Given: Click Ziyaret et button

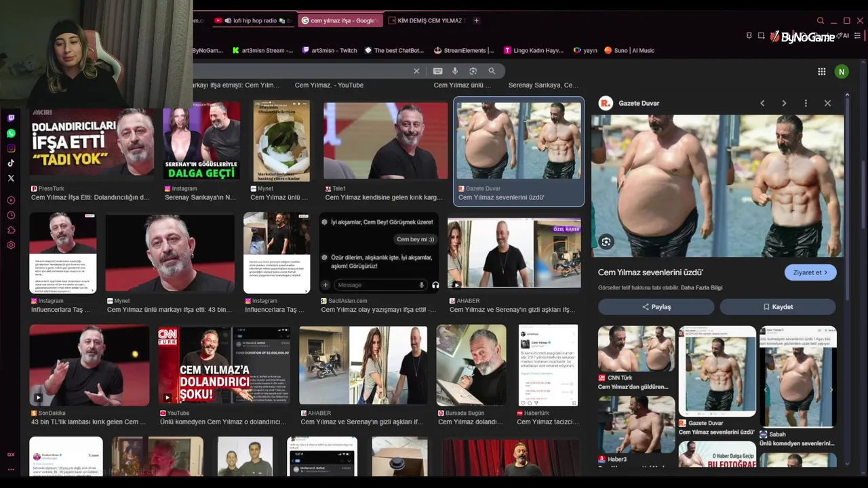Looking at the screenshot, I should (810, 272).
